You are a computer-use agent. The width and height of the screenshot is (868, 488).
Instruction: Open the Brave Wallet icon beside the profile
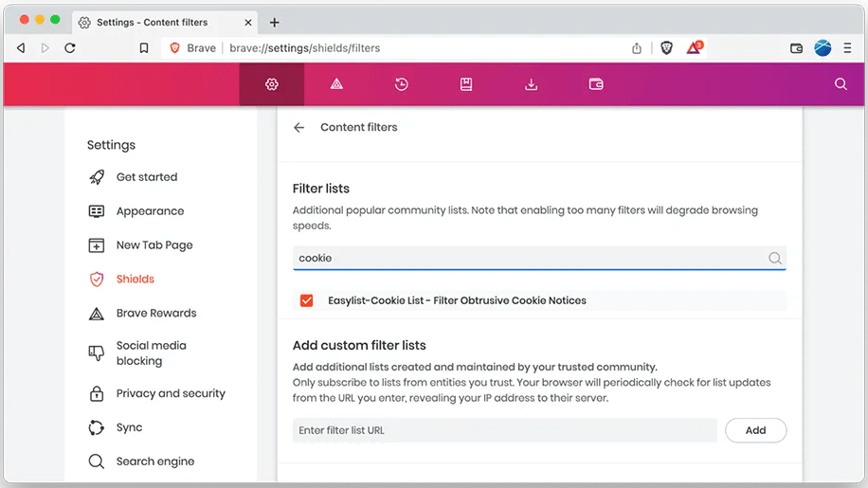click(x=796, y=48)
